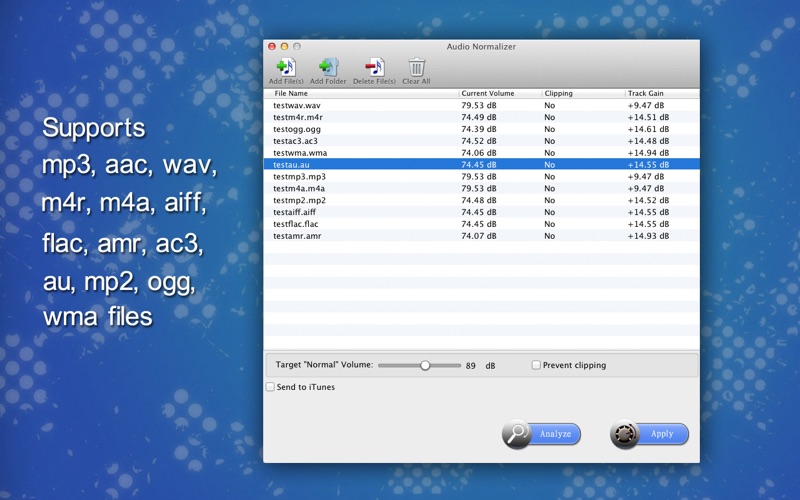The width and height of the screenshot is (800, 500).
Task: Click the Delete File(s) toolbar icon
Action: coord(374,68)
